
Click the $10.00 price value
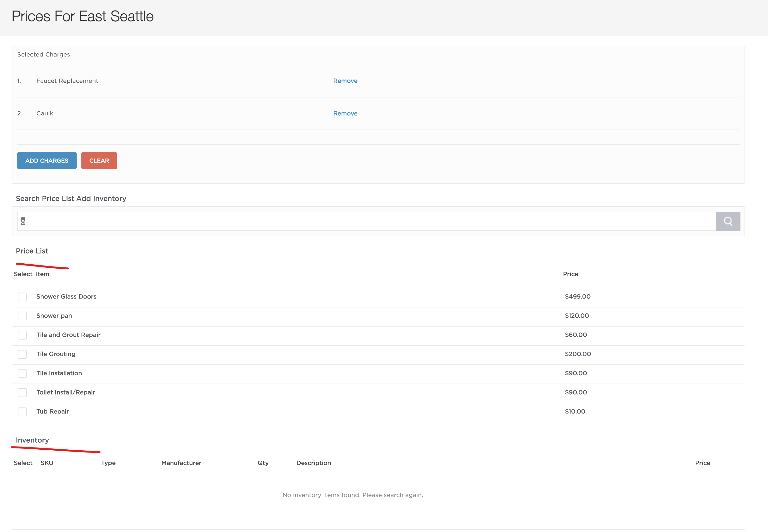(x=575, y=412)
